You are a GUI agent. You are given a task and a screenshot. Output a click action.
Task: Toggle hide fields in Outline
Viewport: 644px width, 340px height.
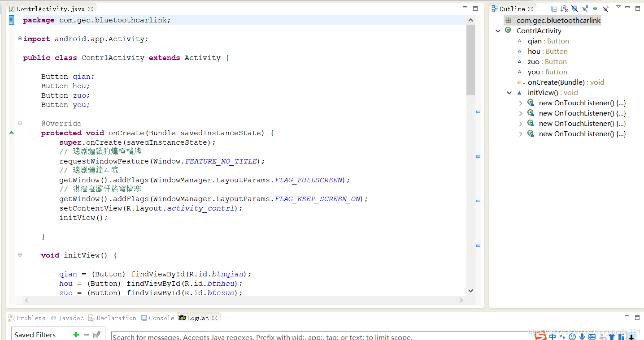coord(574,9)
